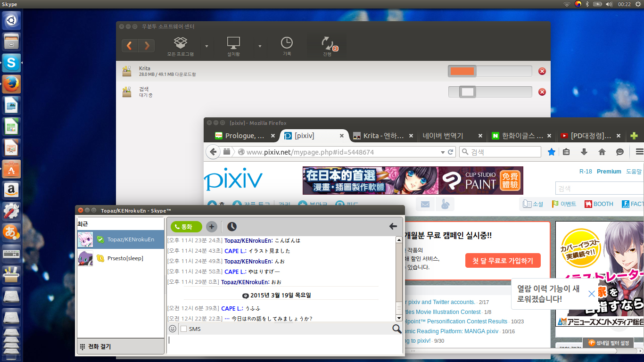Click the Krita download progress bar
This screenshot has width=644, height=362.
490,71
